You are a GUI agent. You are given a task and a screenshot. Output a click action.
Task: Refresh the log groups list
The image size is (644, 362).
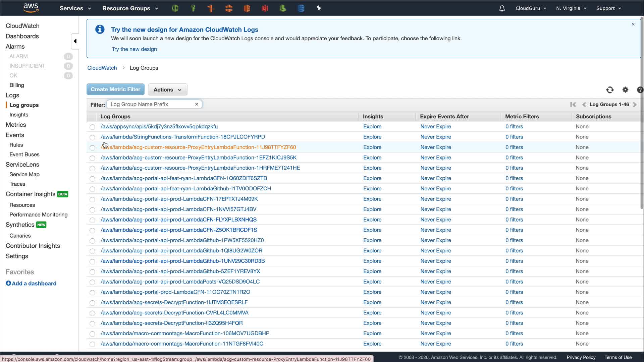point(610,90)
